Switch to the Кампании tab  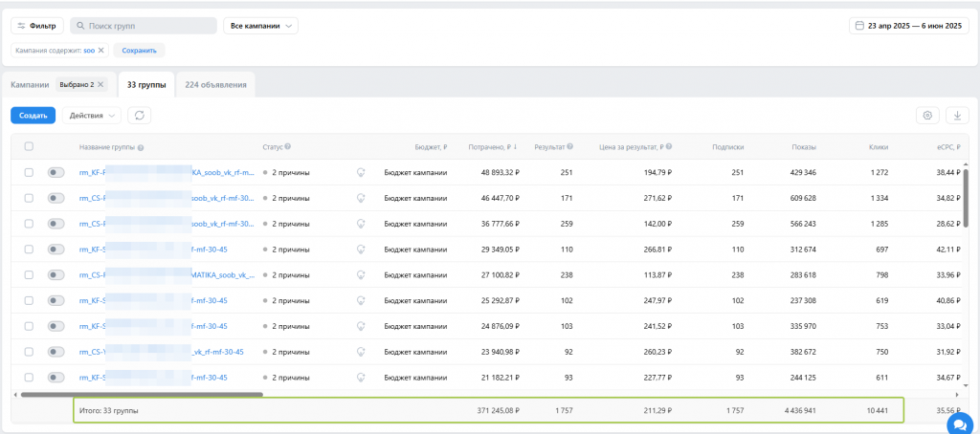(30, 84)
